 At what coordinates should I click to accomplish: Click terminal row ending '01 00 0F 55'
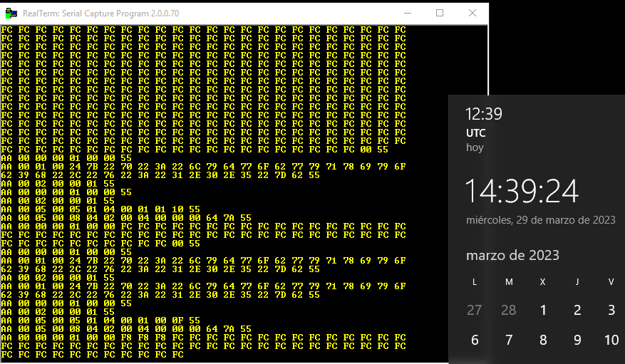[100, 321]
